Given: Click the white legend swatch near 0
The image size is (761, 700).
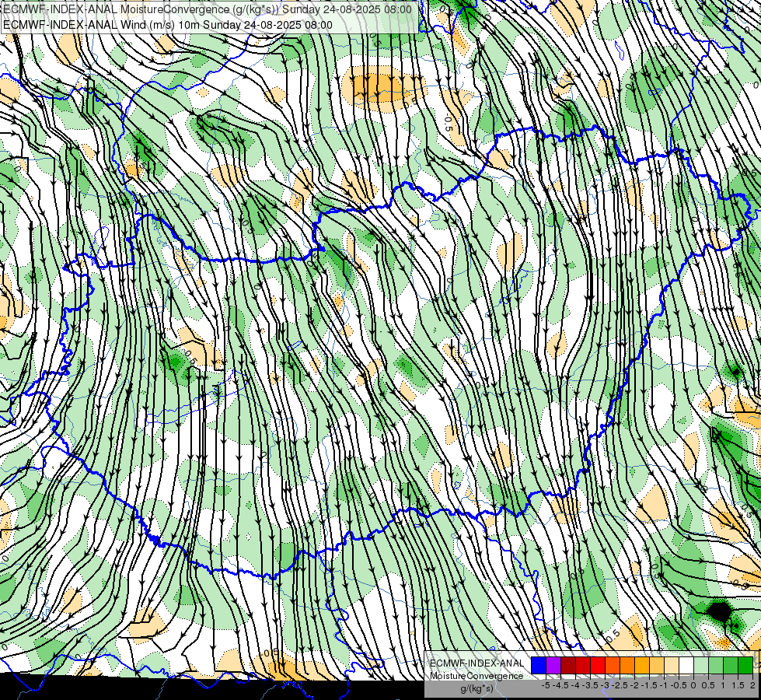Looking at the screenshot, I should (686, 665).
